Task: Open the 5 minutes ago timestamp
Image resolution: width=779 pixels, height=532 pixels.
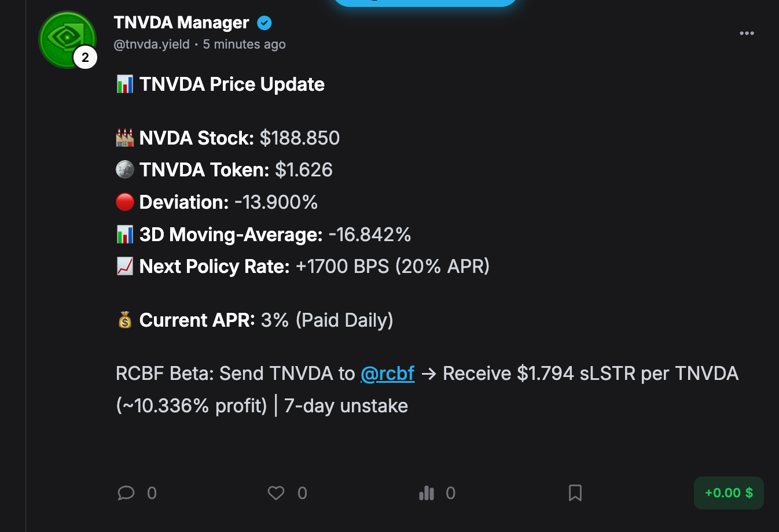Action: pos(244,45)
